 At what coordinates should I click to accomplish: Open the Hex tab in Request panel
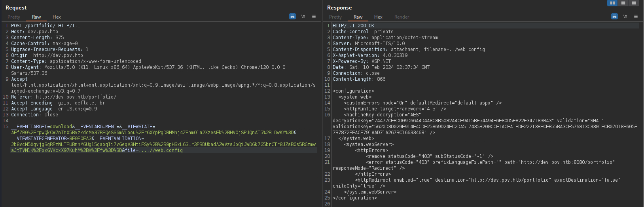click(57, 17)
